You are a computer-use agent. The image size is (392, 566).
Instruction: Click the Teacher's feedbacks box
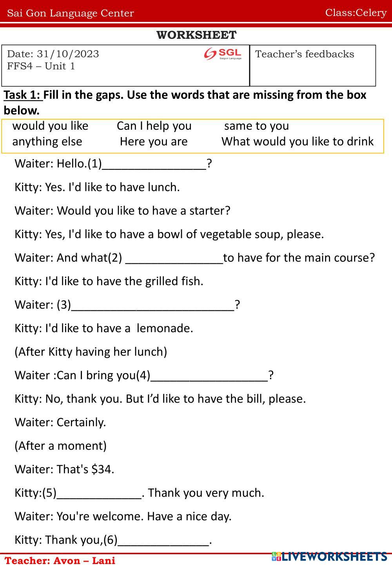[x=312, y=65]
